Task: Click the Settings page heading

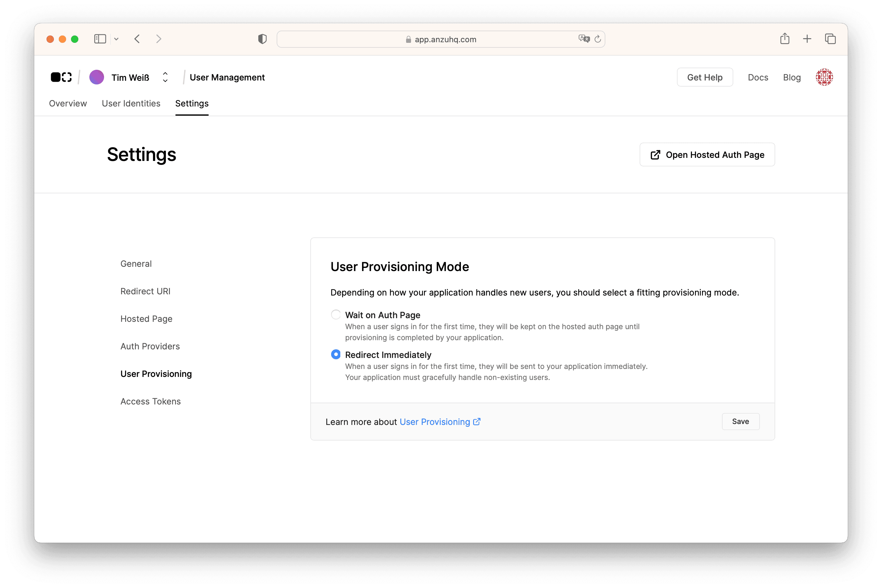Action: 141,154
